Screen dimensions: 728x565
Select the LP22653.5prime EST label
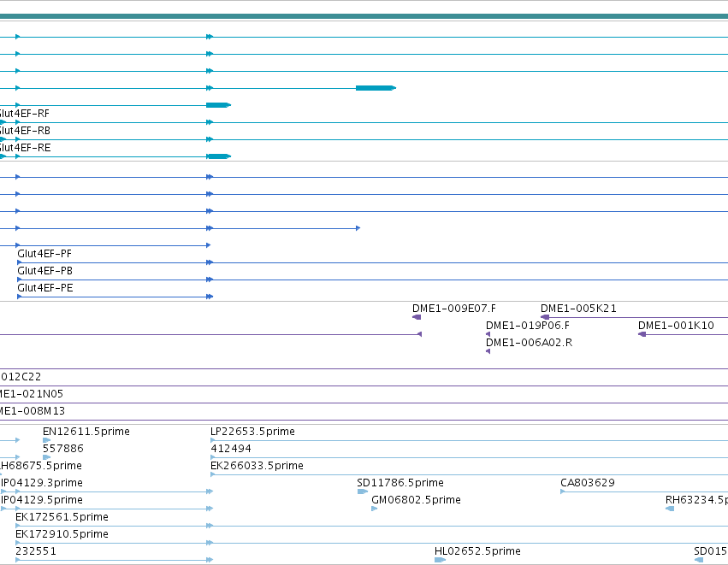[x=252, y=432]
